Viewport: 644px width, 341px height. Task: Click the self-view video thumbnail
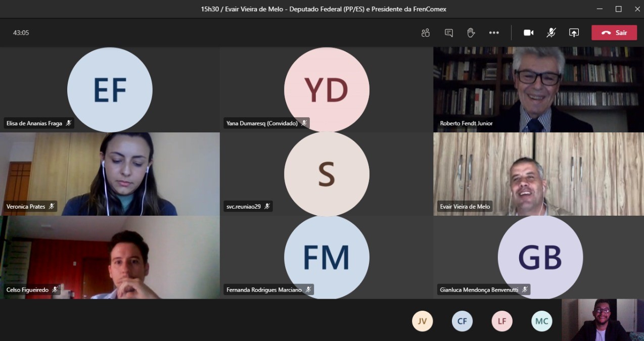pyautogui.click(x=603, y=320)
